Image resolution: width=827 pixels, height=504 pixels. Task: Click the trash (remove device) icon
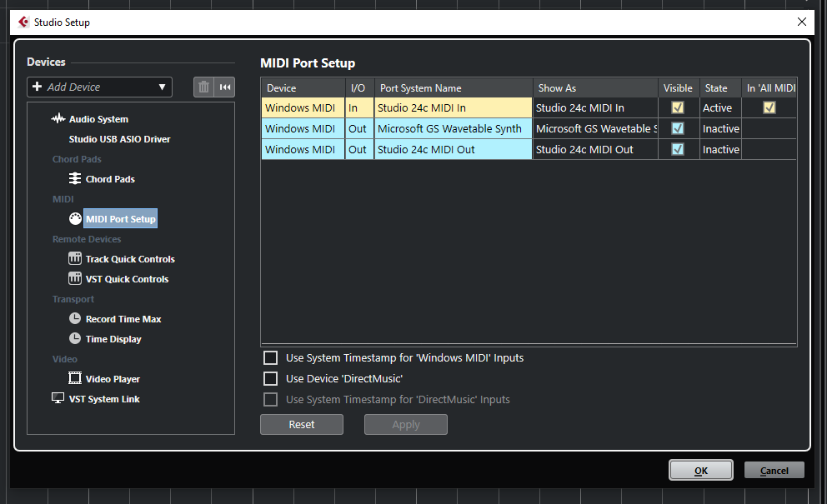point(203,87)
